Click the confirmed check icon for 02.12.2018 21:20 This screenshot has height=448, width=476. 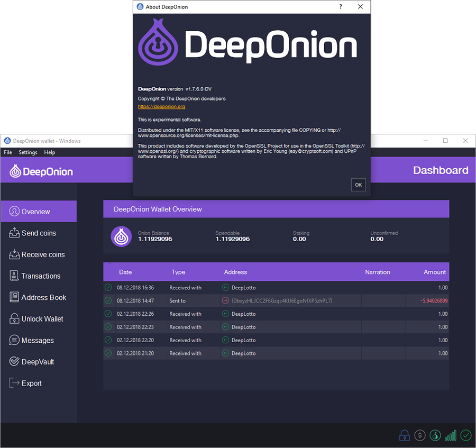click(108, 353)
